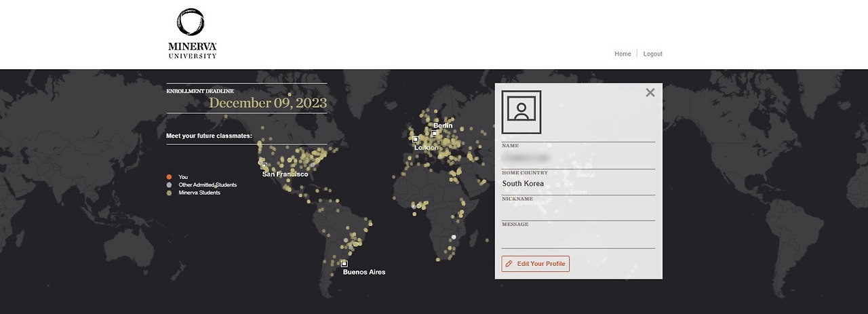Click the tan Minerva Students legend dot
The width and height of the screenshot is (868, 314).
(169, 193)
